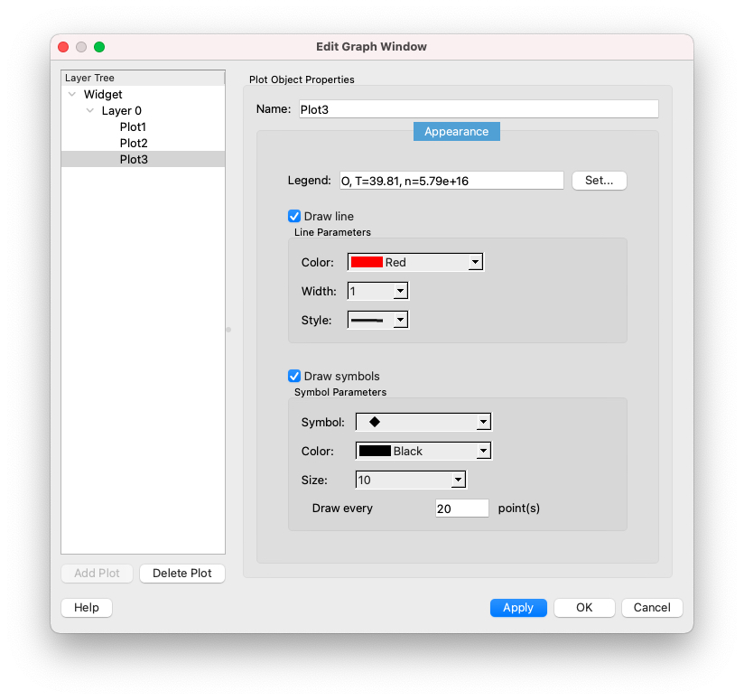Collapse the Widget tree node
The width and height of the screenshot is (744, 700).
pyautogui.click(x=72, y=94)
